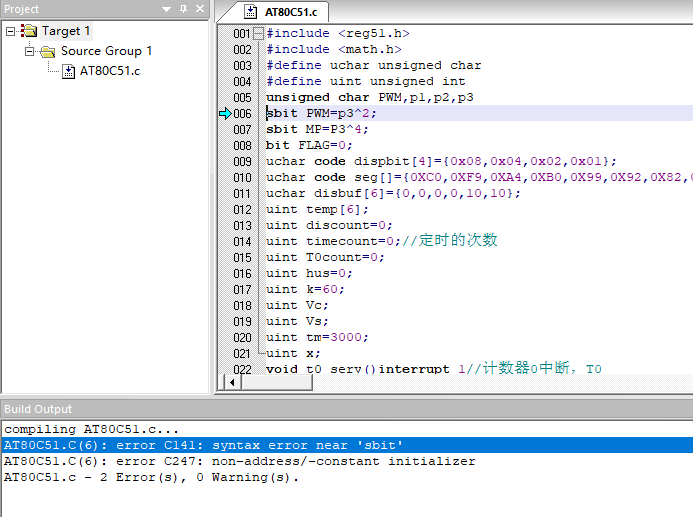Click the 'bit FLAG=0;' code line
The image size is (693, 517).
tap(309, 145)
